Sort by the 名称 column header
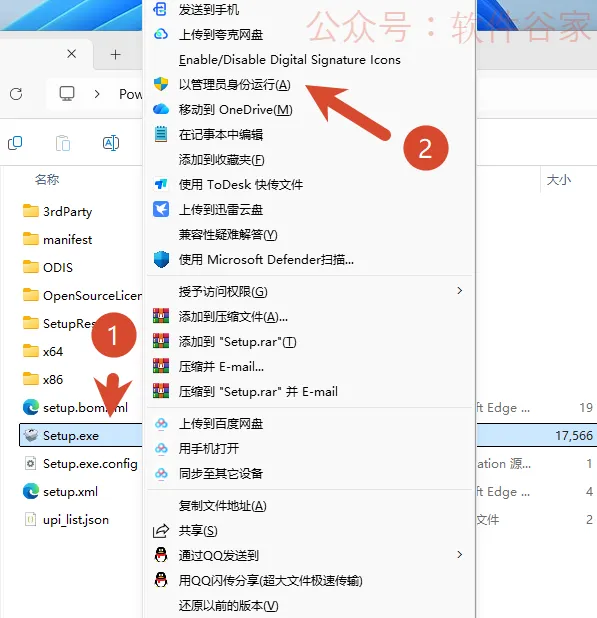 47,180
